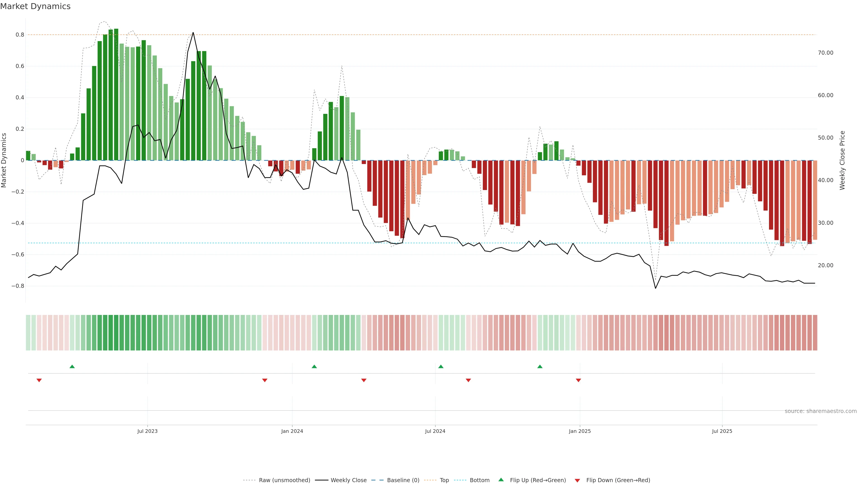Click the red flip-down marker just before Jan 2024
Viewport: 868px width, 488px height.
pos(265,380)
